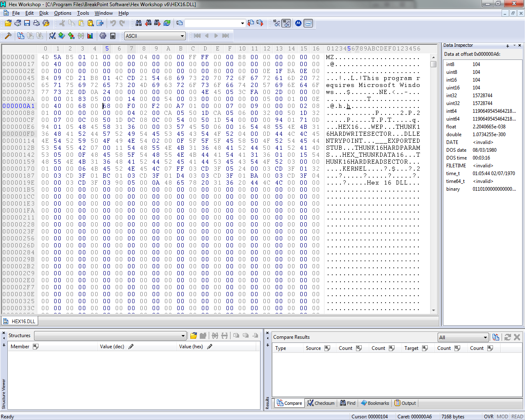Click the Print icon in toolbar
The height and width of the screenshot is (420, 525).
(x=37, y=23)
